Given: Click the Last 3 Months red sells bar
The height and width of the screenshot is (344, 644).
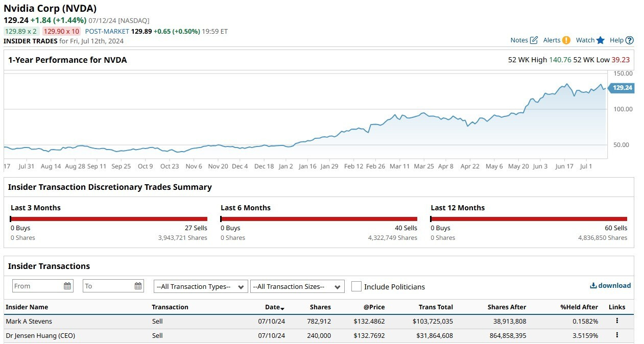Looking at the screenshot, I should (109, 219).
